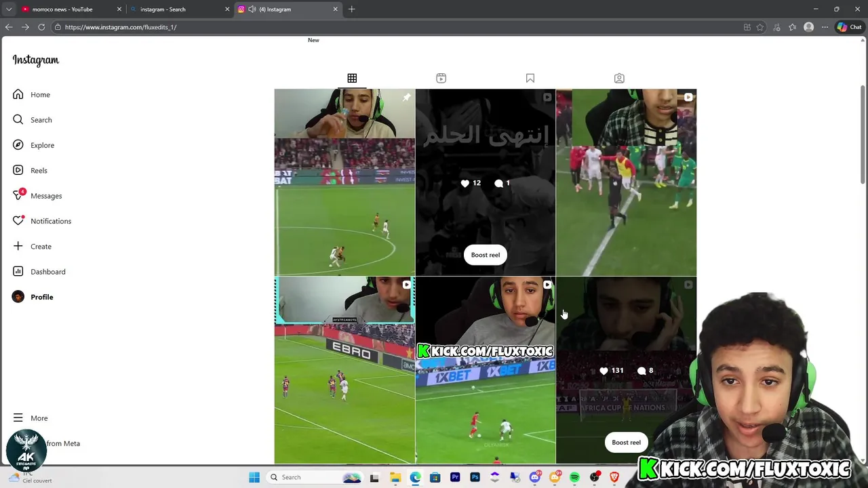Click the Instagram logo
Screen dimensions: 868x488
[36, 60]
